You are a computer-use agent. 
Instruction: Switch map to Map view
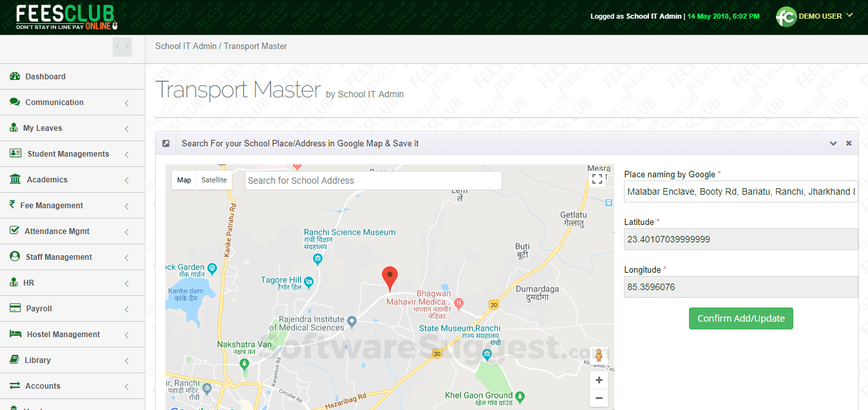click(184, 180)
